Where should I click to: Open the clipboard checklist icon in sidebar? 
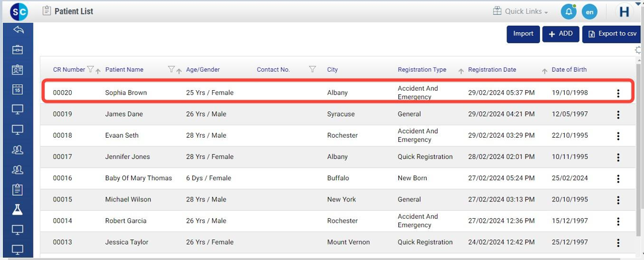[x=18, y=189]
